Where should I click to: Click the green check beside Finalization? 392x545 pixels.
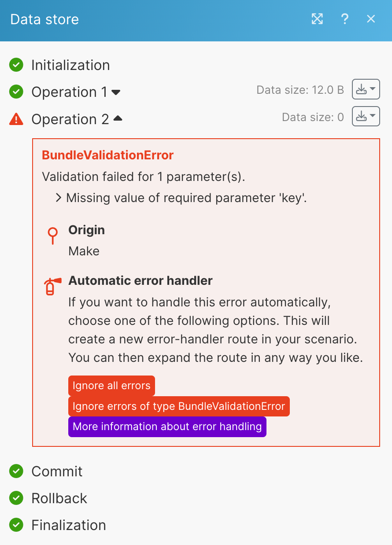[x=16, y=525]
